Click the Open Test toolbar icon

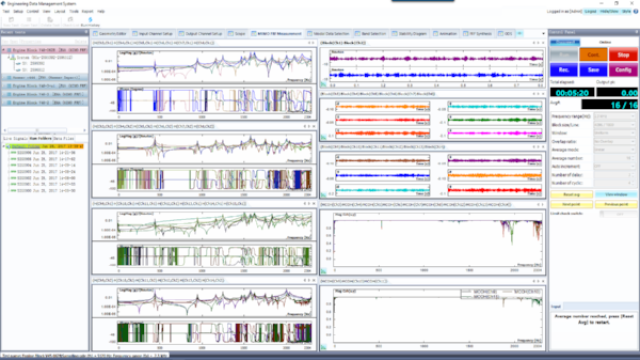click(x=29, y=19)
